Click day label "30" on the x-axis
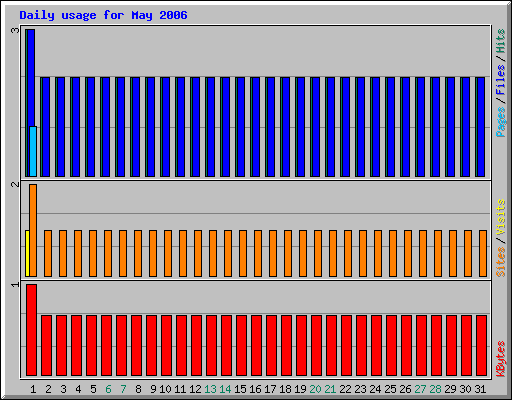Screen dimensions: 512x400 pos(465,389)
